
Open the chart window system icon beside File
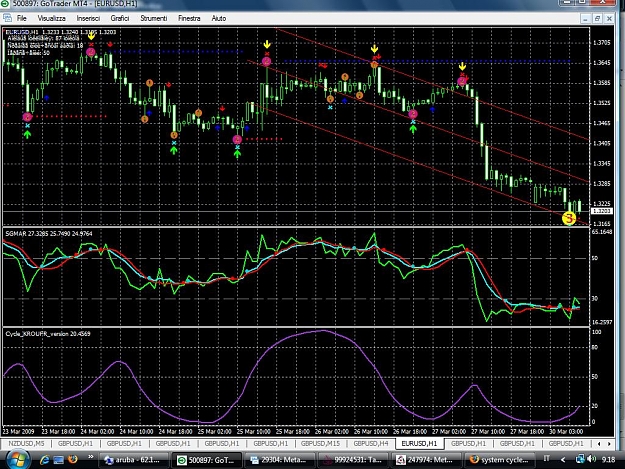(7, 18)
